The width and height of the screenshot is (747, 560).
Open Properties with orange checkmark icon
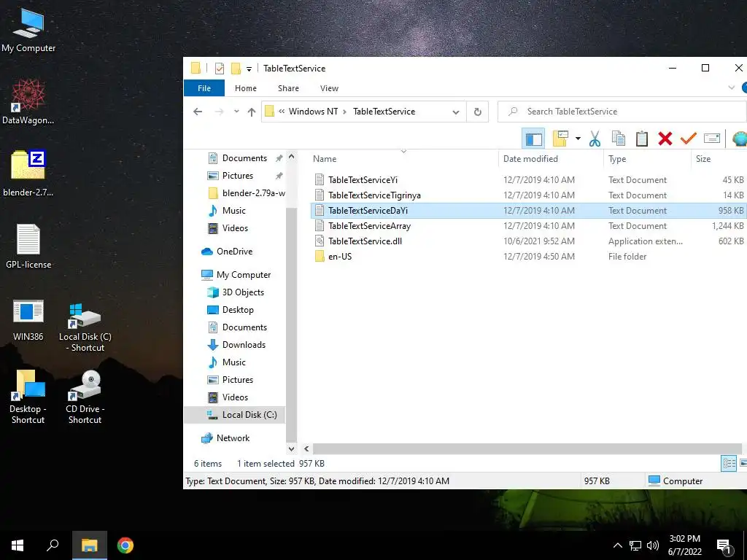[688, 139]
